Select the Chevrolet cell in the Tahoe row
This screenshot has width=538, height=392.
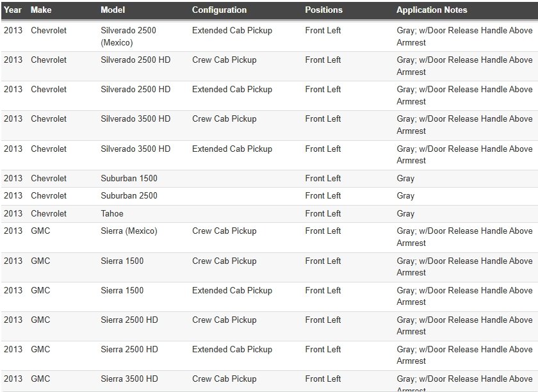[49, 214]
